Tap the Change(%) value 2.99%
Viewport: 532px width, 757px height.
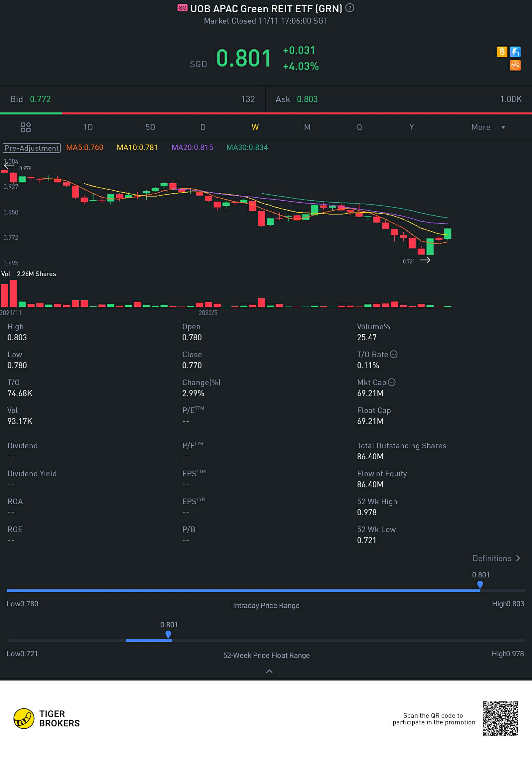point(193,393)
